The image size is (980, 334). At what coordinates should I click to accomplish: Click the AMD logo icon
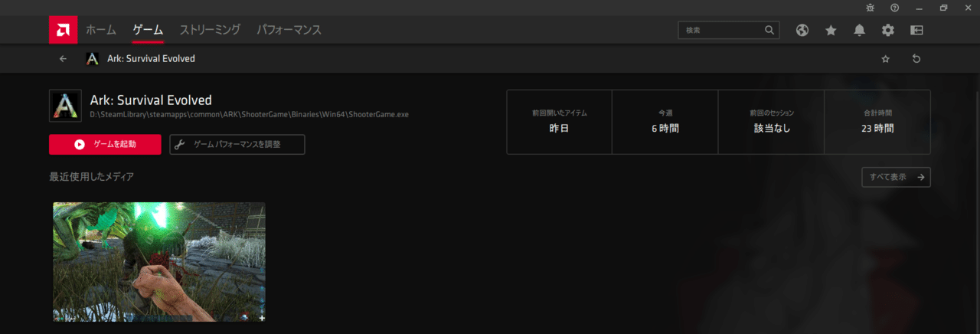pyautogui.click(x=63, y=30)
